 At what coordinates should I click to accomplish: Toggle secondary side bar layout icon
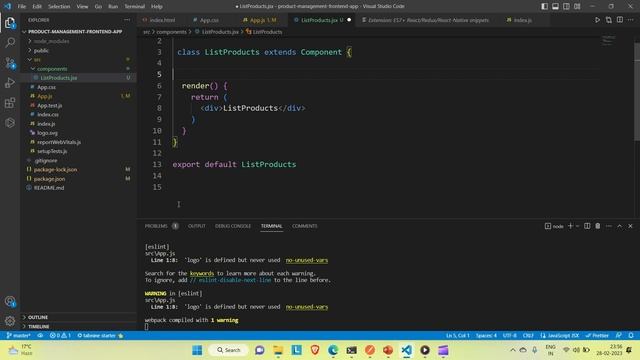[x=566, y=6]
